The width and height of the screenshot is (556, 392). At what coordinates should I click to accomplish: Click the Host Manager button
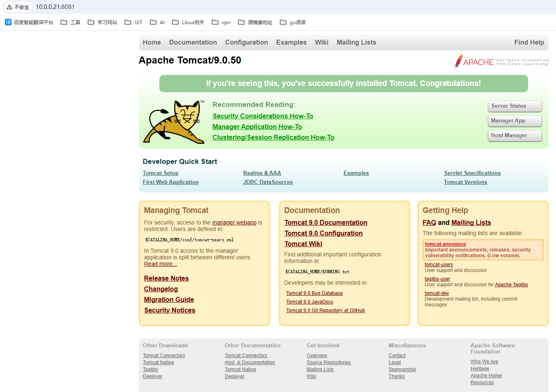pyautogui.click(x=515, y=136)
